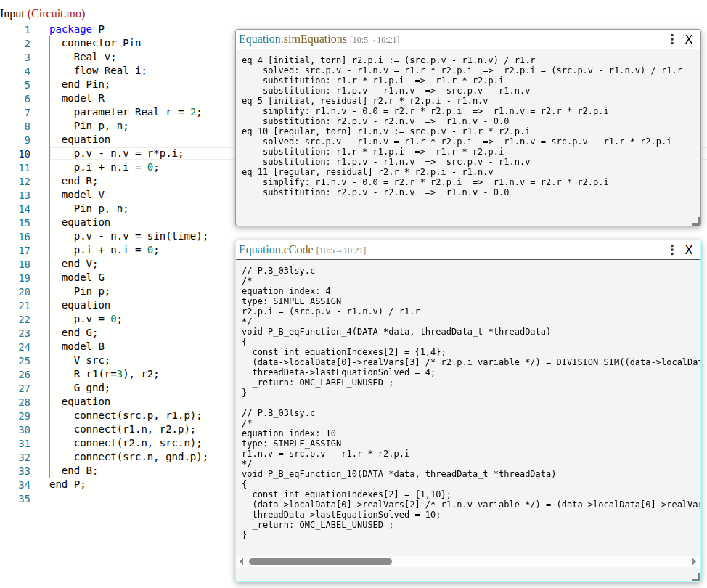Click the Equation.simEquations panel title
Screen dimensions: 707x588
click(293, 39)
